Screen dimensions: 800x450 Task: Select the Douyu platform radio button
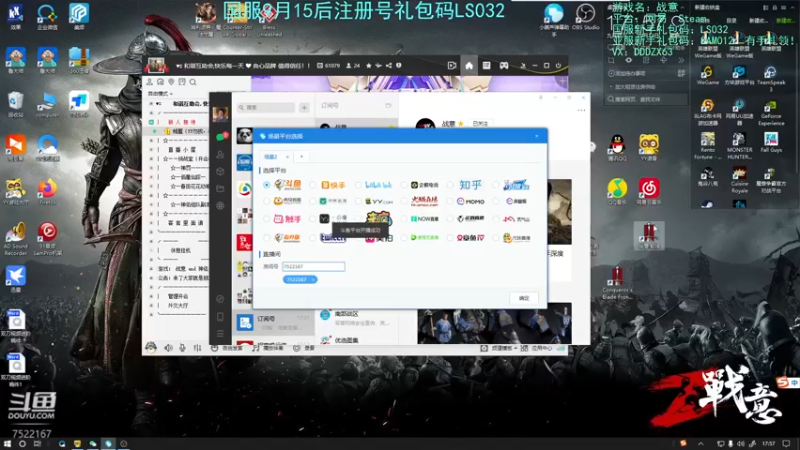[x=267, y=185]
